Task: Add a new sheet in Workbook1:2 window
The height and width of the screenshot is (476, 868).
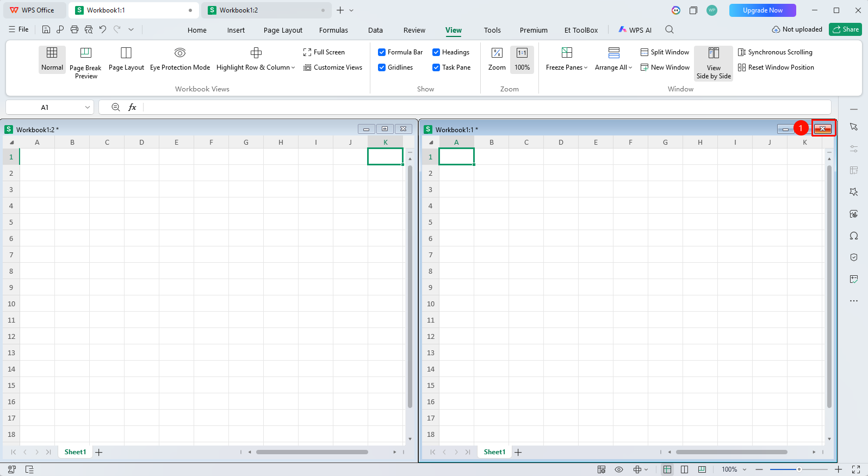Action: (99, 452)
